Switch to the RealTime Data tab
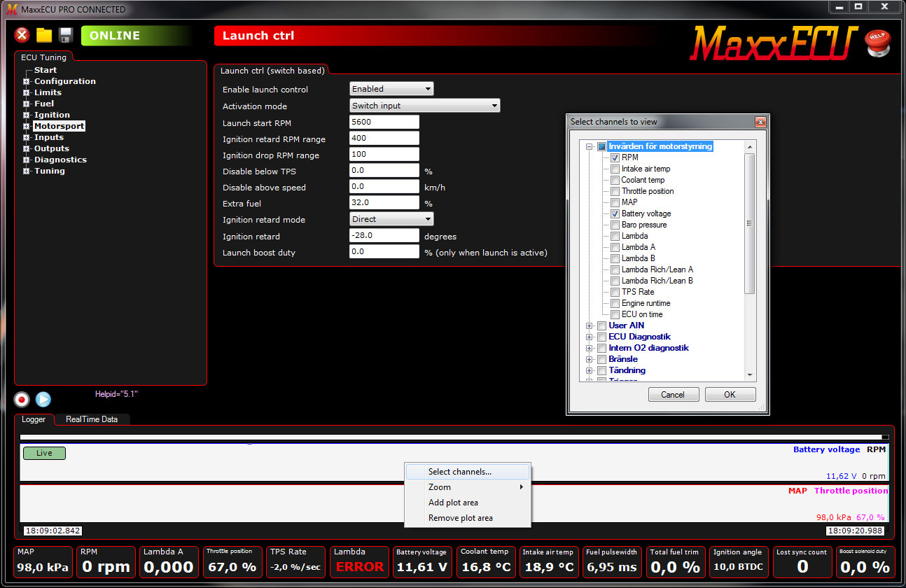 click(92, 419)
